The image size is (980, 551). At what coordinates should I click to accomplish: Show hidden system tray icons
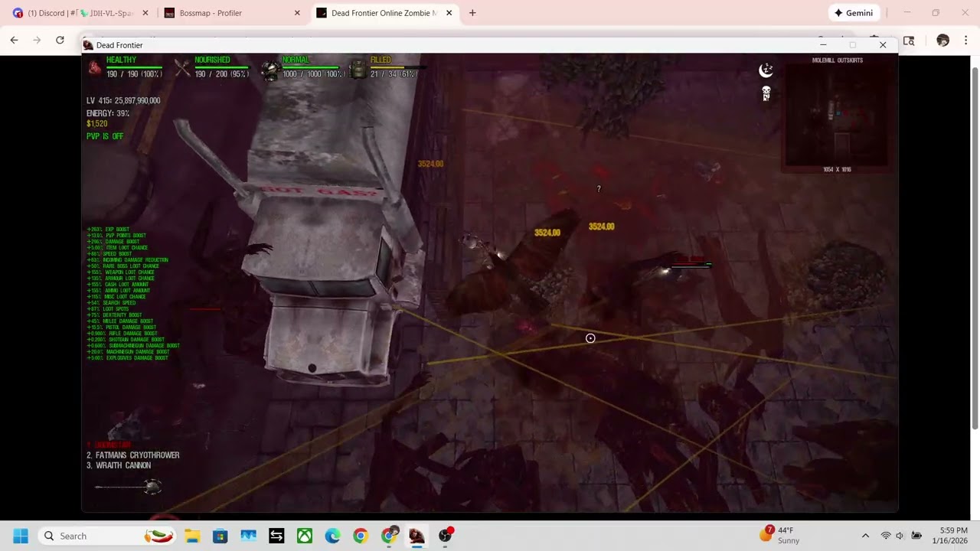(865, 536)
